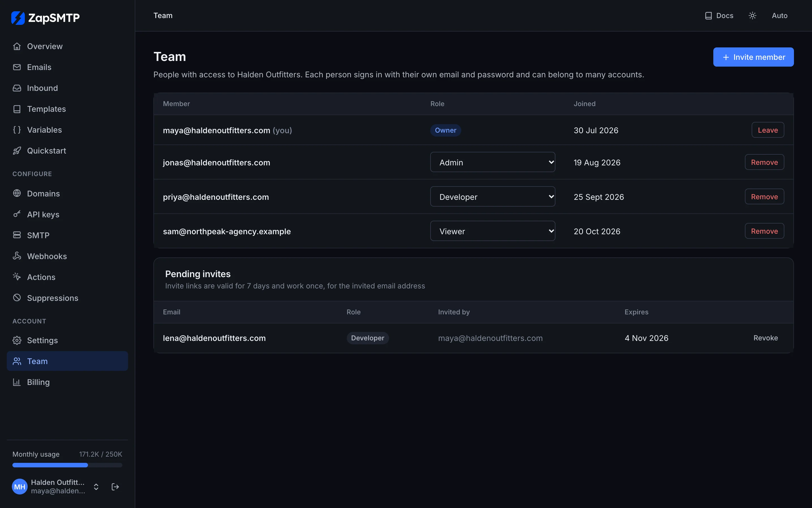
Task: Open role dropdown for jonas@haldenoutfitters.com
Action: tap(493, 162)
